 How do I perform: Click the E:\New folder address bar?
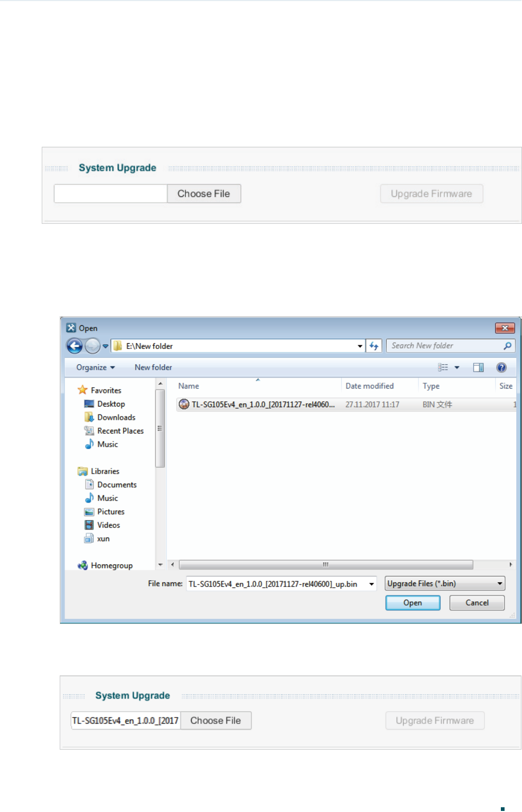pos(238,346)
